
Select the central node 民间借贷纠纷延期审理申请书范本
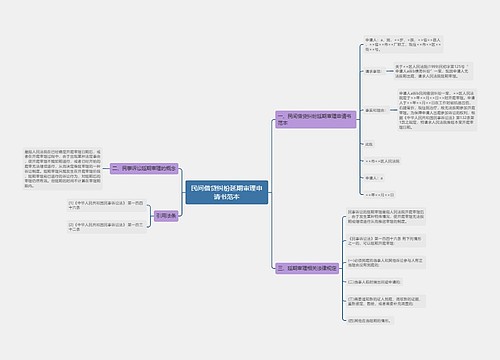pos(227,192)
